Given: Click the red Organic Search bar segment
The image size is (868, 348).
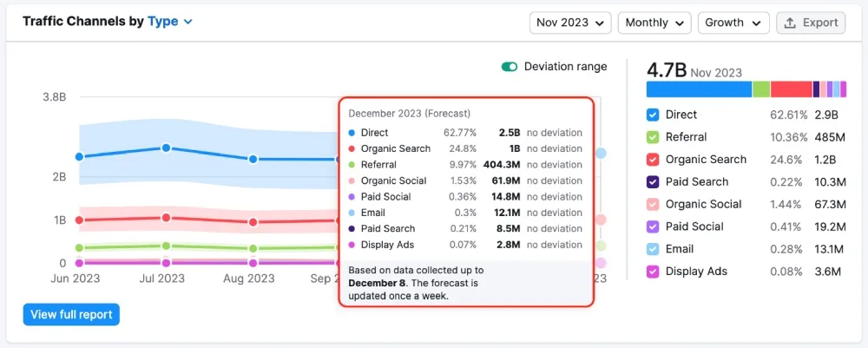Looking at the screenshot, I should click(x=791, y=89).
